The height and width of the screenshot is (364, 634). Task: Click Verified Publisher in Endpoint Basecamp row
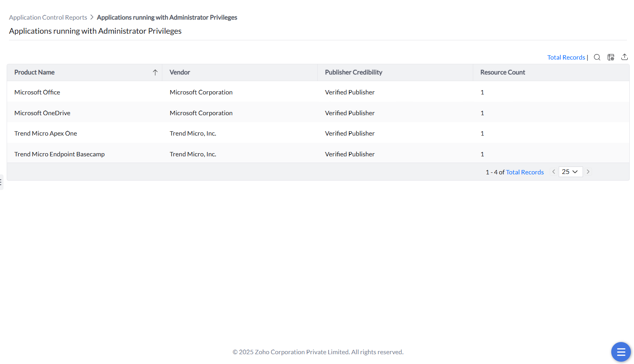[x=350, y=154]
